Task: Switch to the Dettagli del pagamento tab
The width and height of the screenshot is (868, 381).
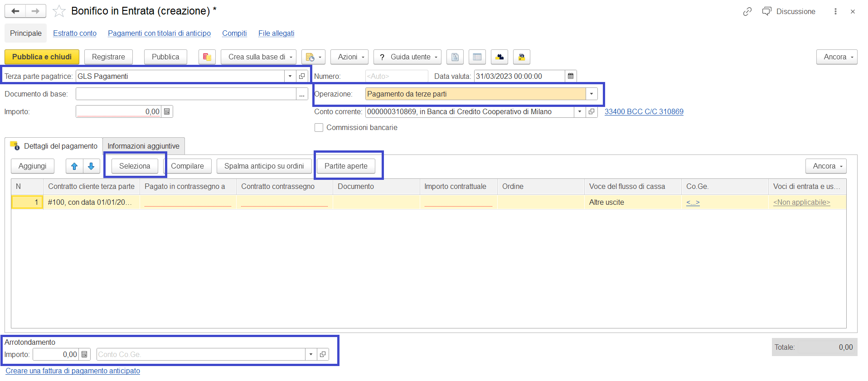Action: click(x=54, y=146)
